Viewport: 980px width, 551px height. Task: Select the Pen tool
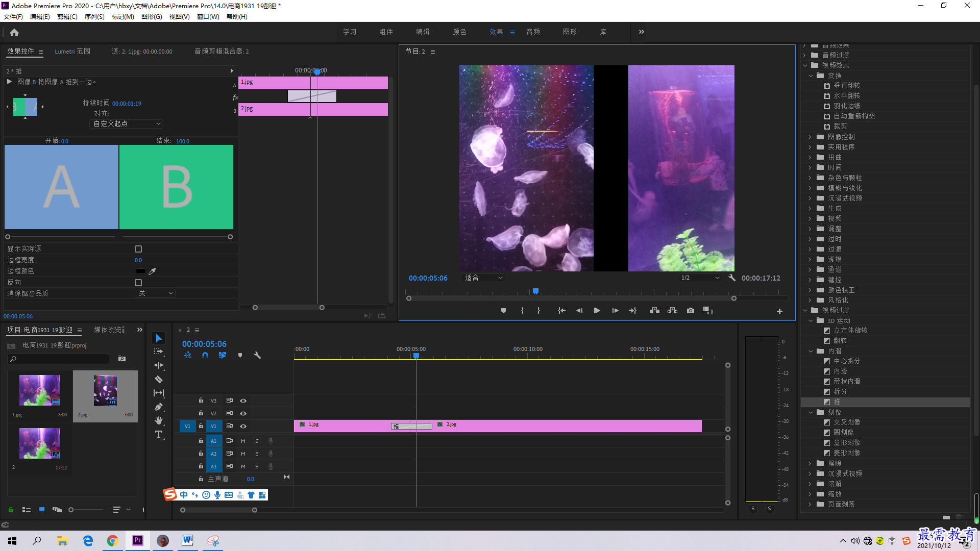[x=159, y=407]
